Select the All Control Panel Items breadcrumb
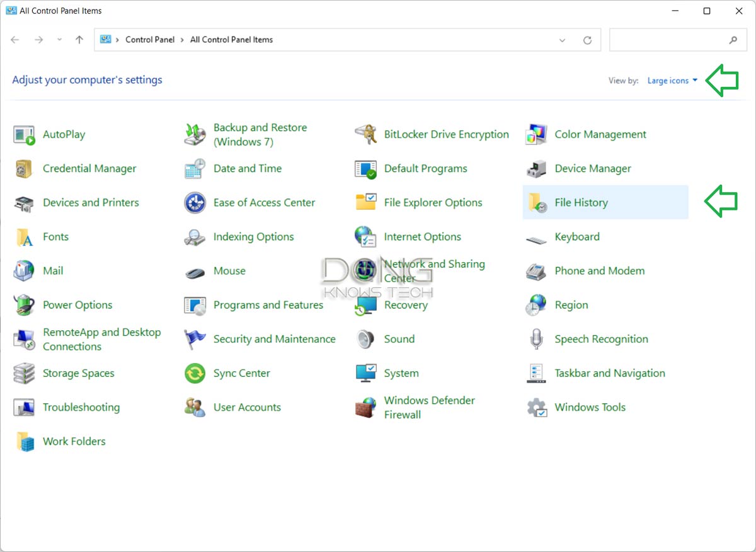 pos(231,39)
